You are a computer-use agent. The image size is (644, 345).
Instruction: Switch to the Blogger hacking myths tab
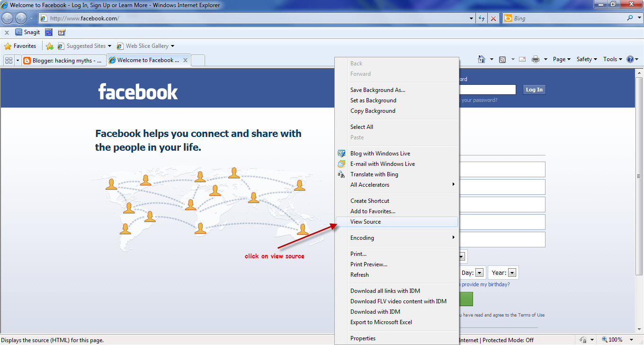point(64,60)
